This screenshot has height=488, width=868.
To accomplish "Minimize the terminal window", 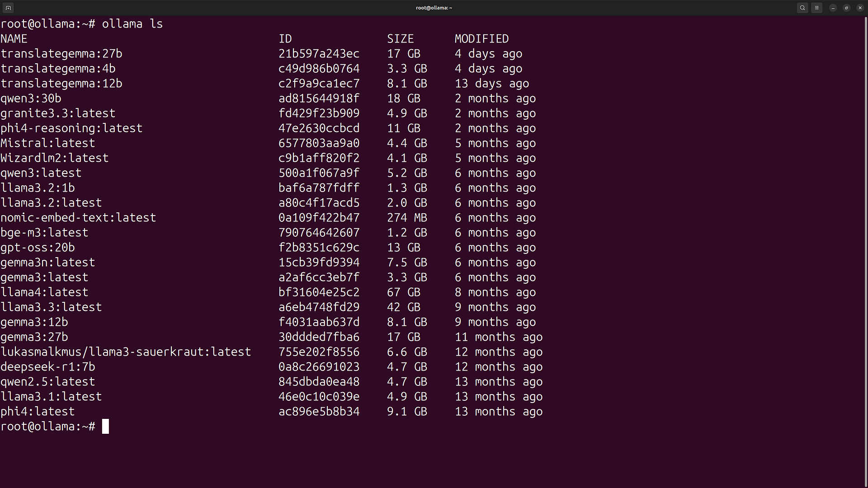I will (833, 8).
